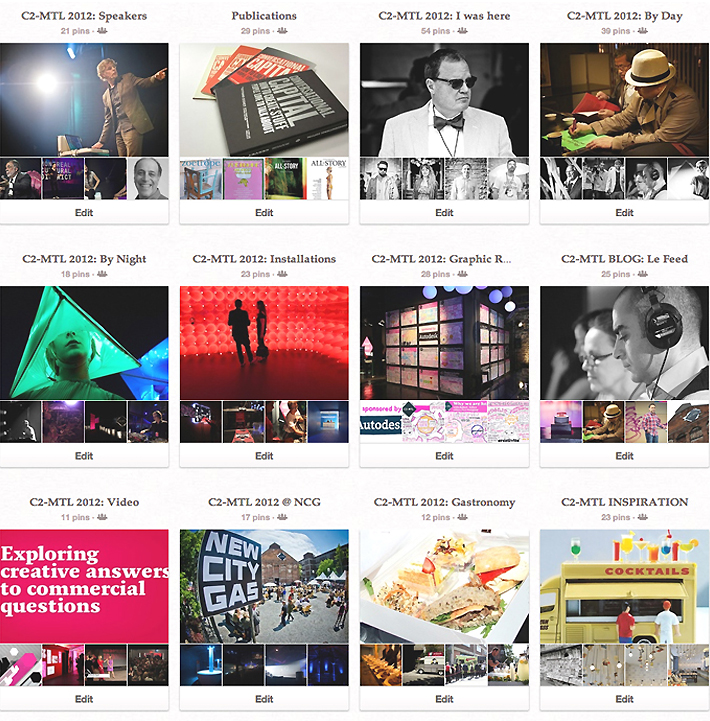Open the C2-MTL 2012 @ NCG board title
Screen dimensions: 710x721
(x=264, y=502)
